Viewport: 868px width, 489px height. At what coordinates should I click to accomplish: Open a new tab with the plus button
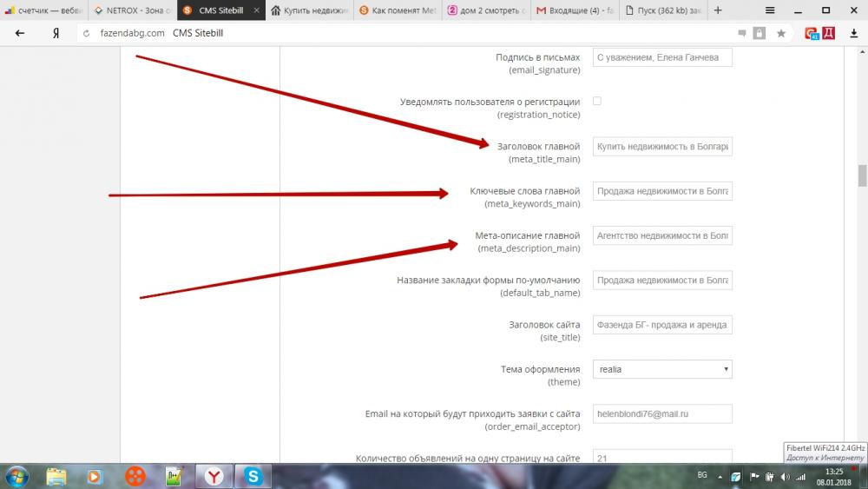(718, 10)
